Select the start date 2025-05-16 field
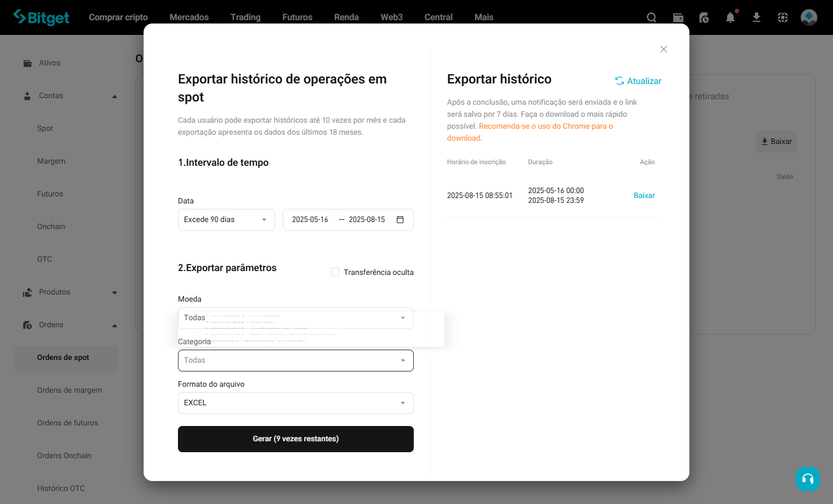The image size is (833, 504). pos(310,220)
